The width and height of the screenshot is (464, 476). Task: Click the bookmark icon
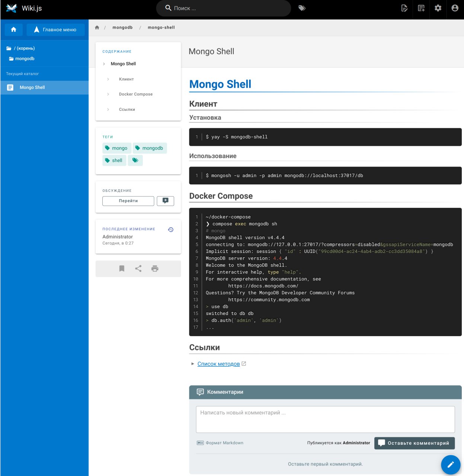coord(122,268)
